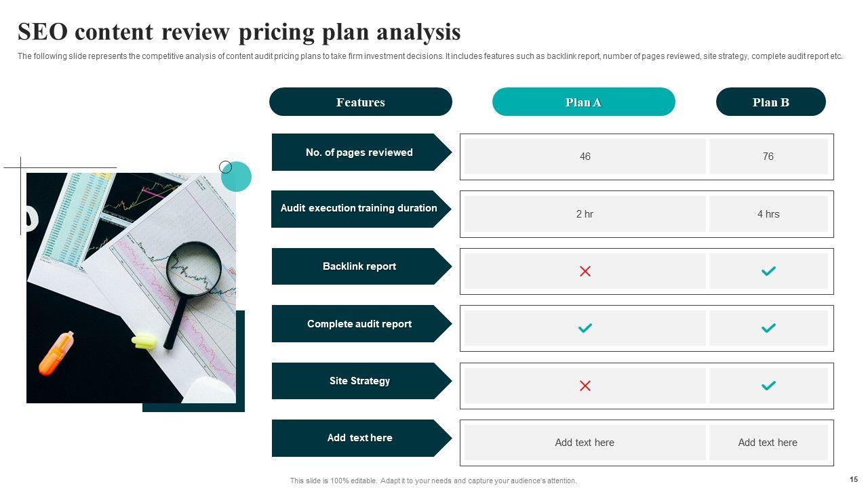Image resolution: width=868 pixels, height=488 pixels.
Task: Click the red cross for Site Strategy Plan A
Action: coord(585,386)
